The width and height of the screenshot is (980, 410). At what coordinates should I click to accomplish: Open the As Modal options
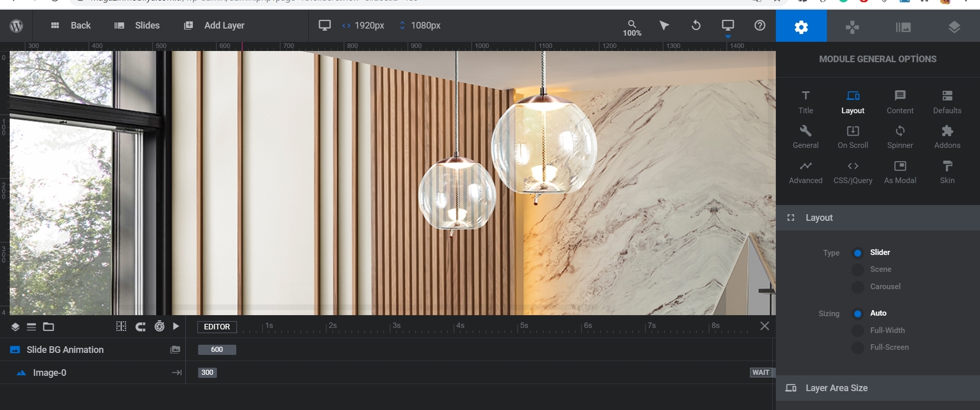click(x=900, y=172)
